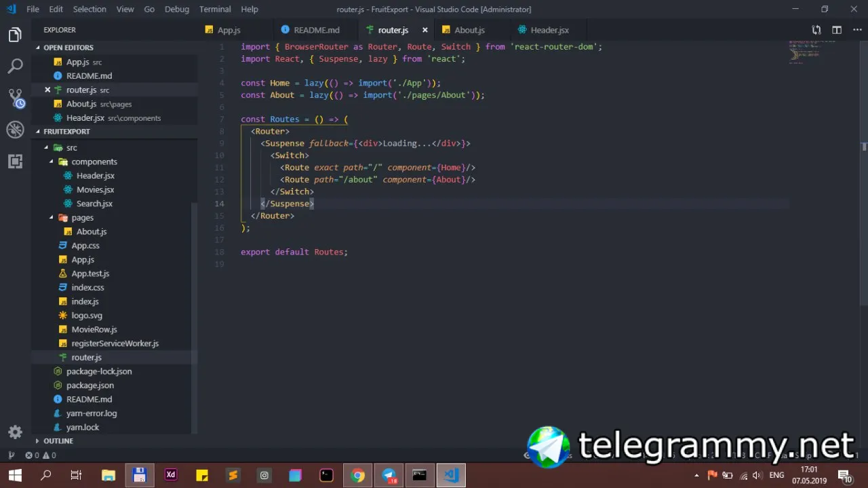Open logo.svg in the file tree
Screen dimensions: 868x488
click(x=87, y=315)
